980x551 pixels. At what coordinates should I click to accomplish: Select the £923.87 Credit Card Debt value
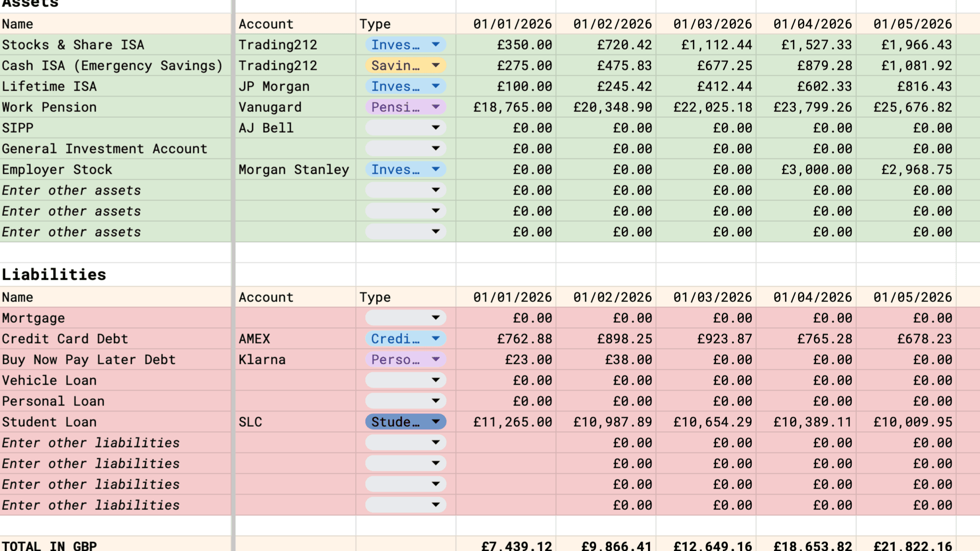(x=706, y=339)
